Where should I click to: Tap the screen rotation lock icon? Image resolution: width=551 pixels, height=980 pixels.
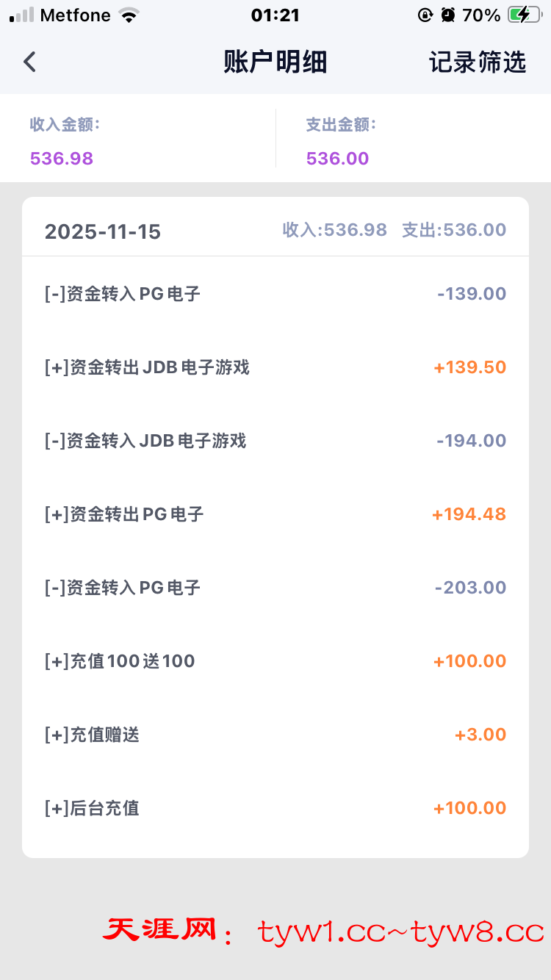pyautogui.click(x=425, y=15)
